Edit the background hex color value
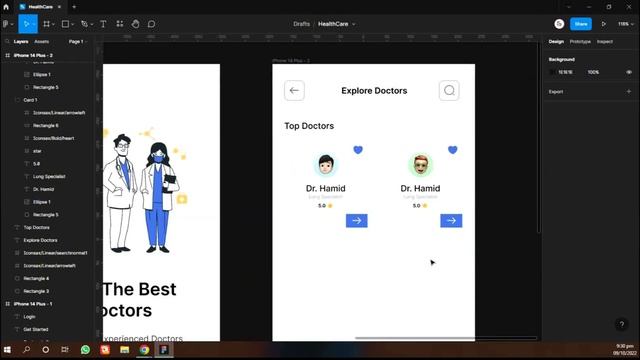Screen dimensions: 640x360 pos(566,72)
